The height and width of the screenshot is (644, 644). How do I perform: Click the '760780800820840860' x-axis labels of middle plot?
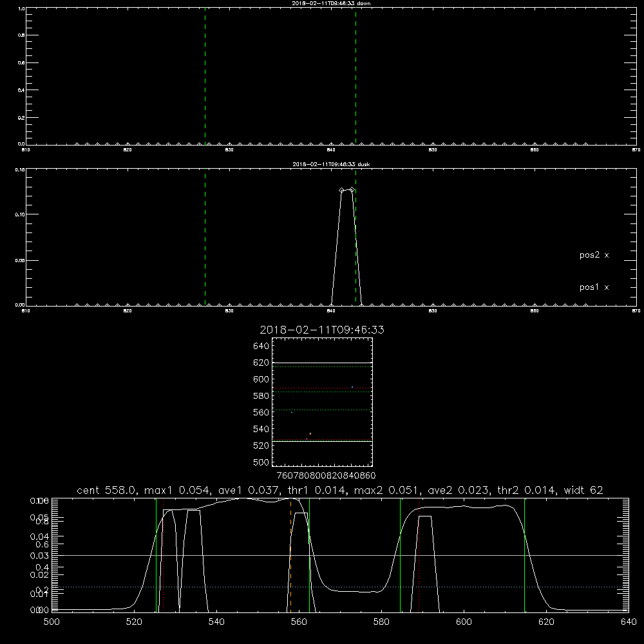coord(326,476)
